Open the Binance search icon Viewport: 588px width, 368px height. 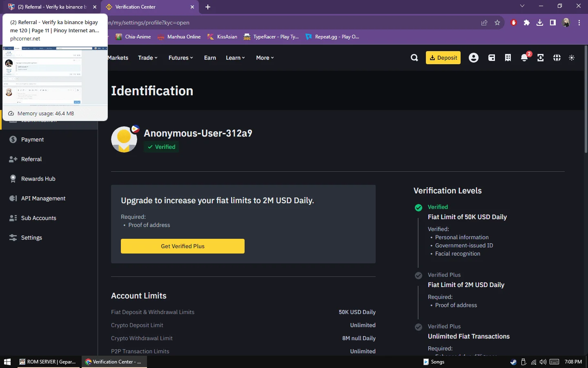tap(414, 58)
